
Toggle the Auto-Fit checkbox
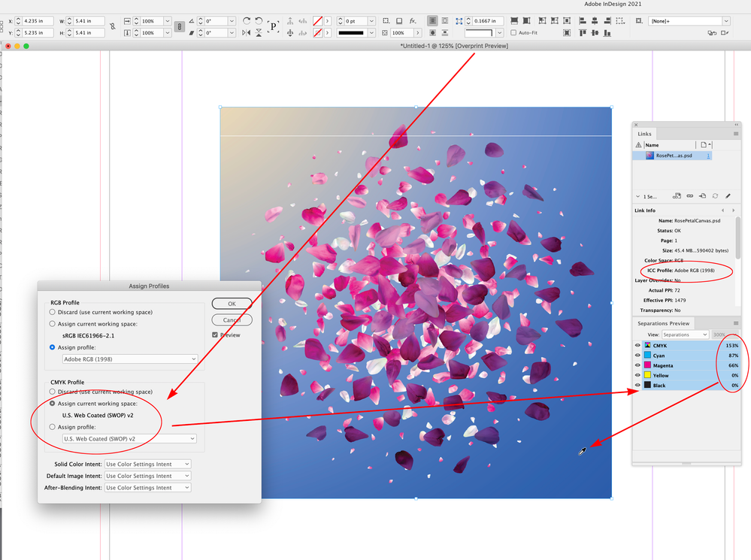tap(513, 32)
